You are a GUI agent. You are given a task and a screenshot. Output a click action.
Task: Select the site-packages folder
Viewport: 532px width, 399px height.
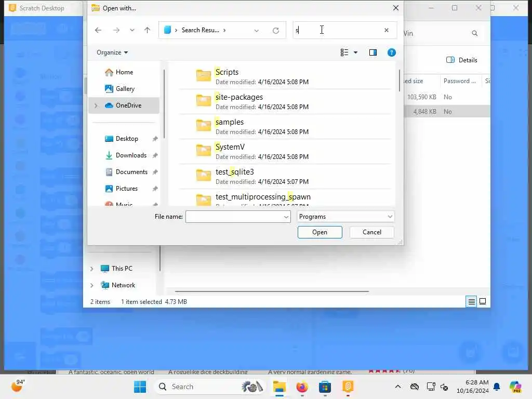[285, 101]
